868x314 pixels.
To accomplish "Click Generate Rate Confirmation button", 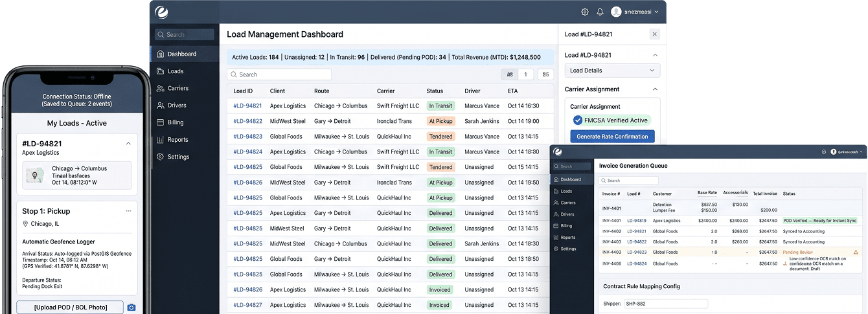I will pos(612,137).
